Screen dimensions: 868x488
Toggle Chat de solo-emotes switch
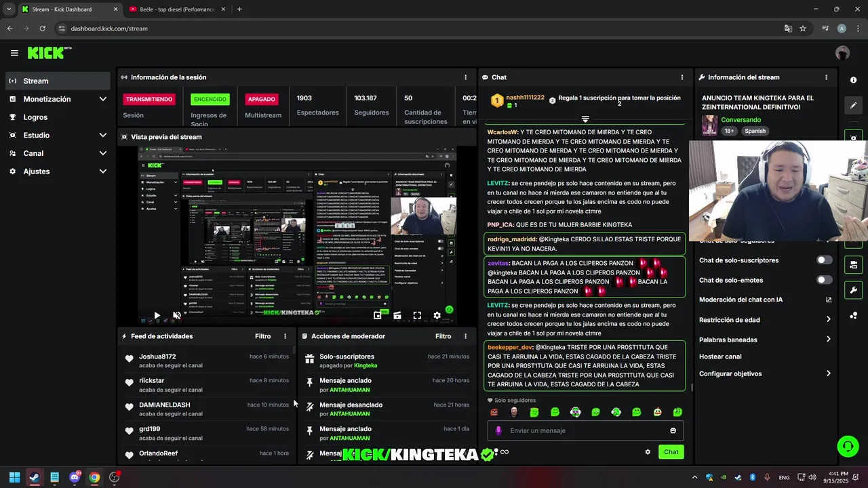pyautogui.click(x=824, y=280)
